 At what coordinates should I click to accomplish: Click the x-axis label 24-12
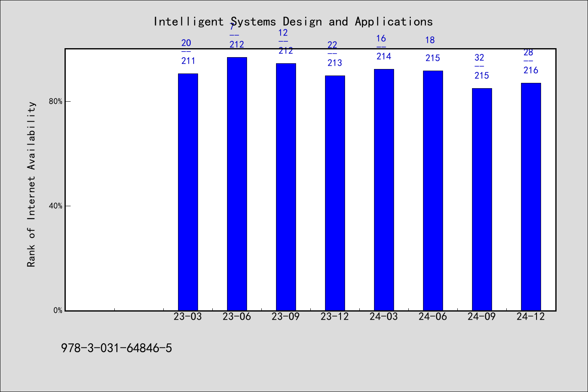[531, 316]
